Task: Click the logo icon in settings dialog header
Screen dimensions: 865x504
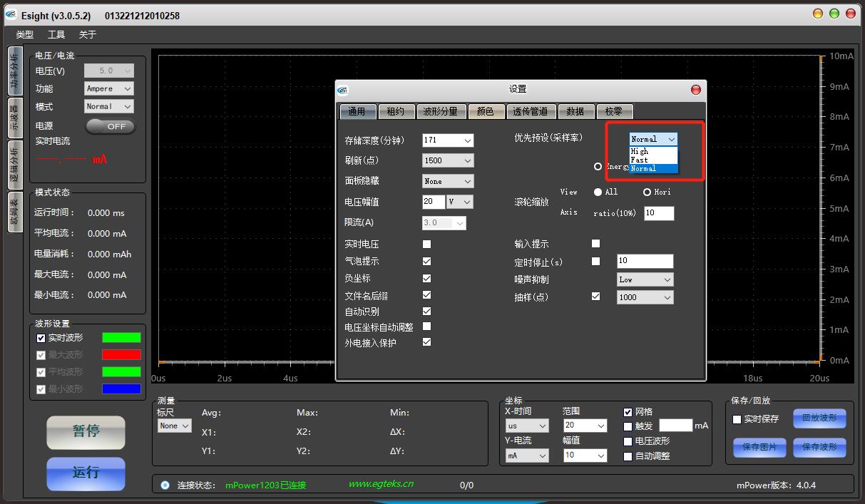Action: click(x=343, y=90)
